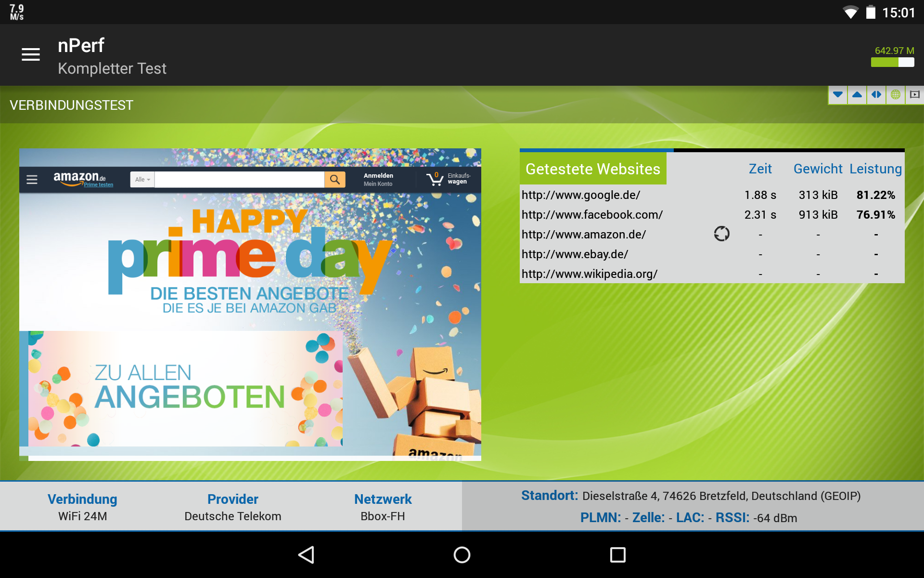Tap the '-64 dBm' signal value

[775, 518]
